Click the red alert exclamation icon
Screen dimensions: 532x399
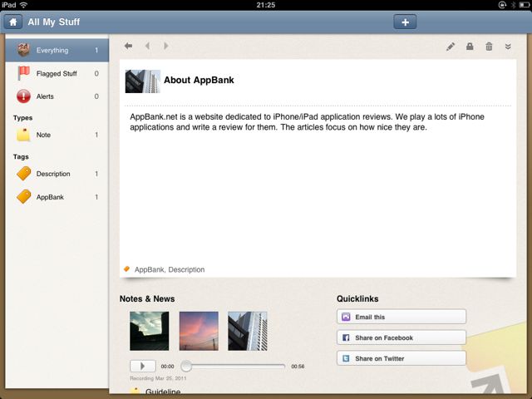click(23, 96)
